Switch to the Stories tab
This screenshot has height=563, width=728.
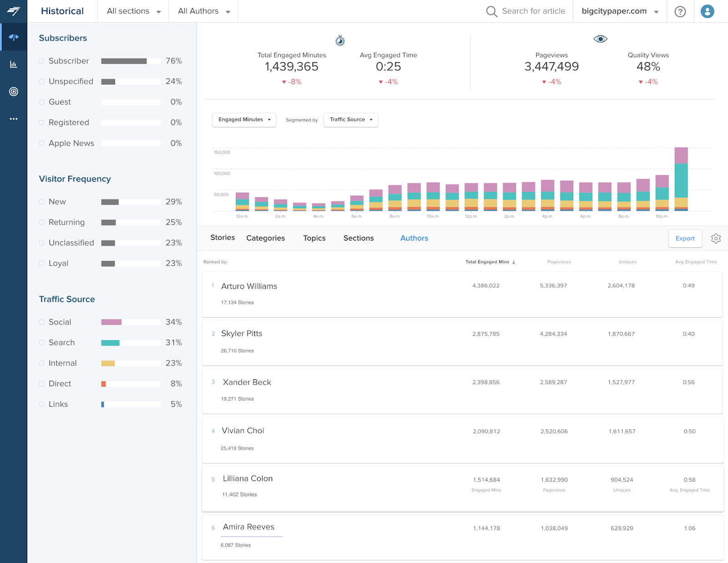point(222,238)
